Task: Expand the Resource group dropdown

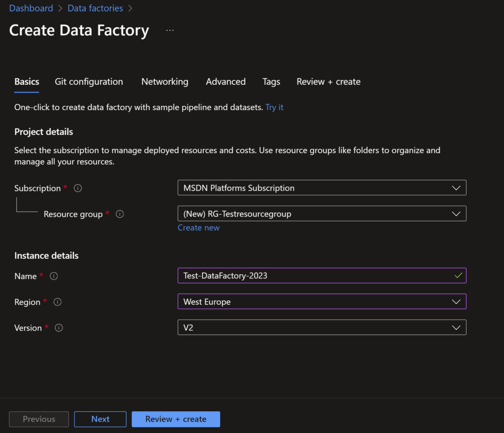Action: [322, 214]
